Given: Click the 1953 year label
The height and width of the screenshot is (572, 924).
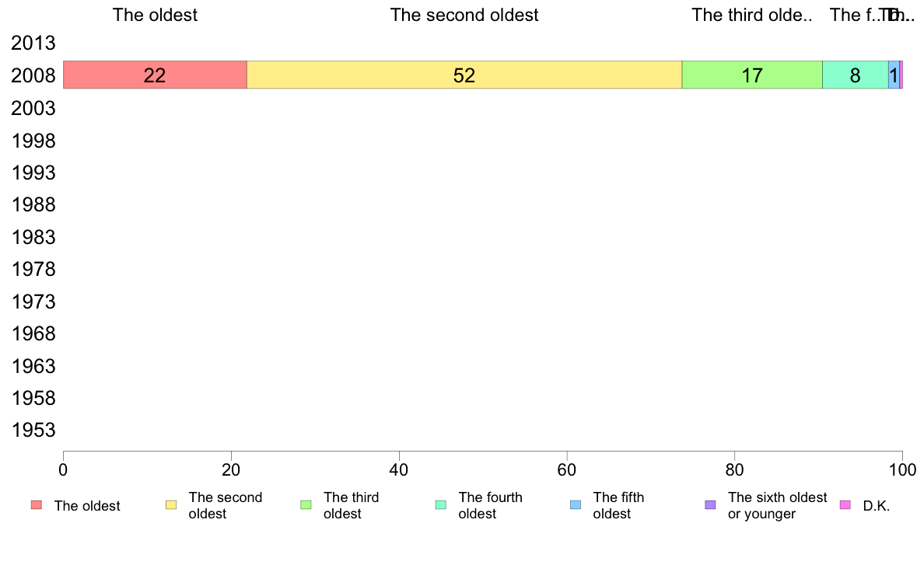Looking at the screenshot, I should tap(33, 430).
